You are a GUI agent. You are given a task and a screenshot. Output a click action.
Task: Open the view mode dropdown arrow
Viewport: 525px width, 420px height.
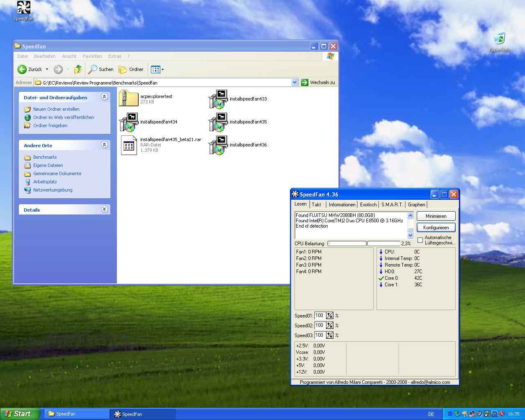pyautogui.click(x=163, y=69)
